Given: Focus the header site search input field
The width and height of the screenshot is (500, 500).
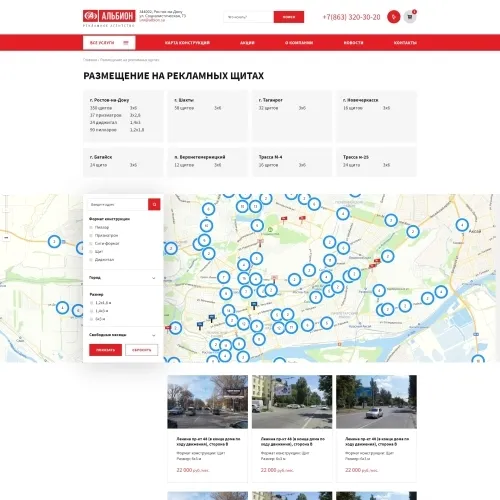Looking at the screenshot, I should point(249,17).
